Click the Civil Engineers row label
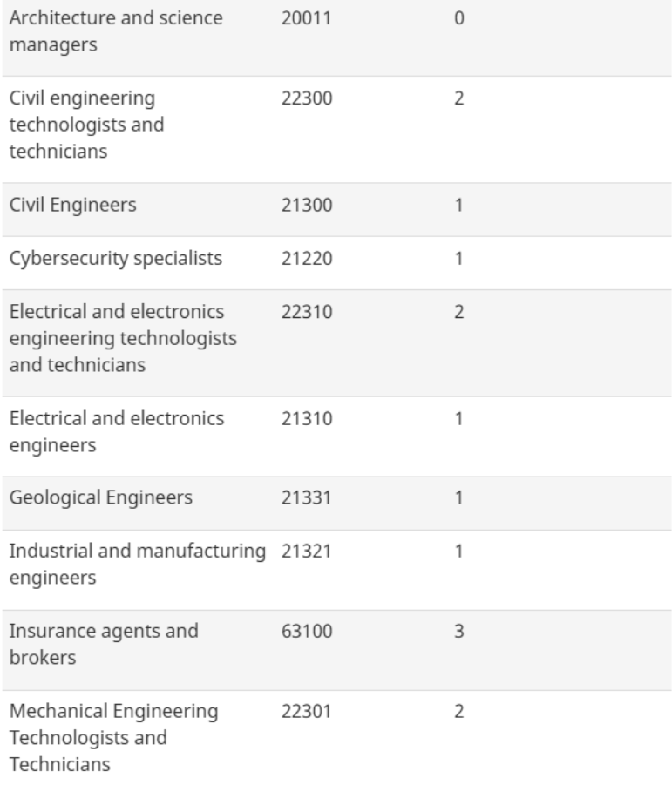The width and height of the screenshot is (672, 785). [x=73, y=206]
